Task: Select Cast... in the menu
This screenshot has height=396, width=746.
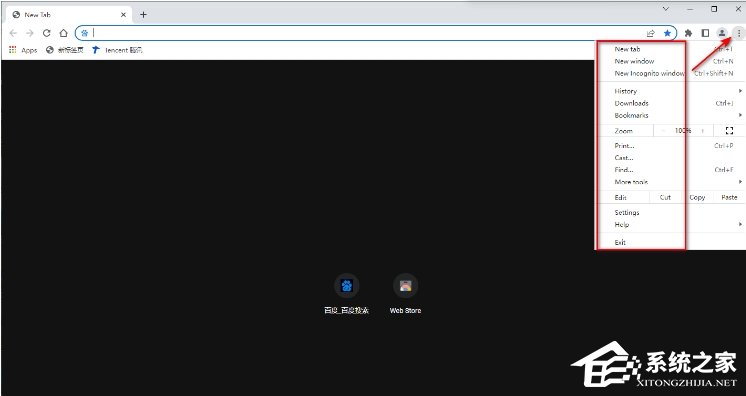Action: pos(670,158)
